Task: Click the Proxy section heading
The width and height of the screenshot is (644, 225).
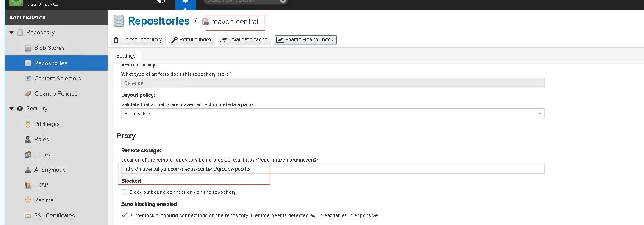Action: click(x=126, y=136)
